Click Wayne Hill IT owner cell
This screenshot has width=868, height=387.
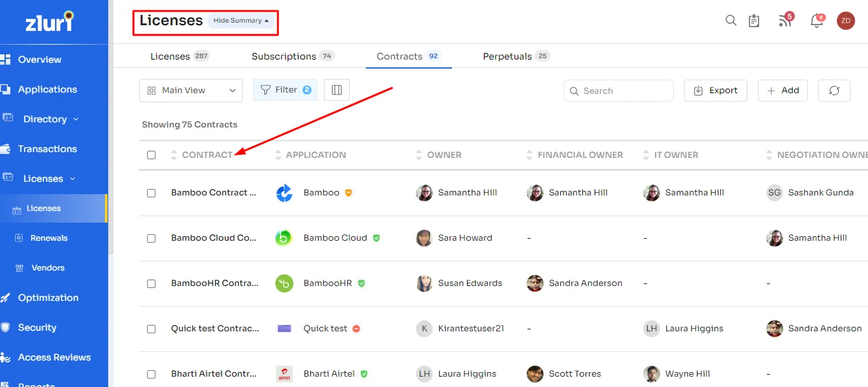coord(676,374)
